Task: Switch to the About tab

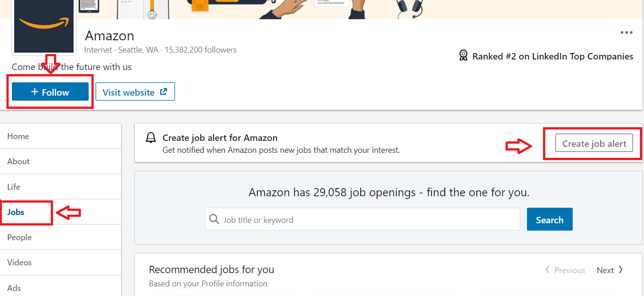Action: point(60,161)
